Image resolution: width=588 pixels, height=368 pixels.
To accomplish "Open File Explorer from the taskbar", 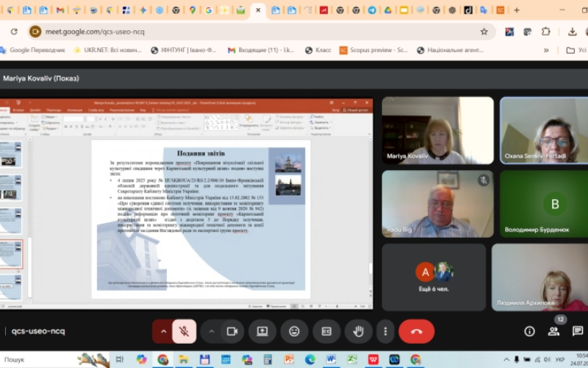I will click(183, 359).
